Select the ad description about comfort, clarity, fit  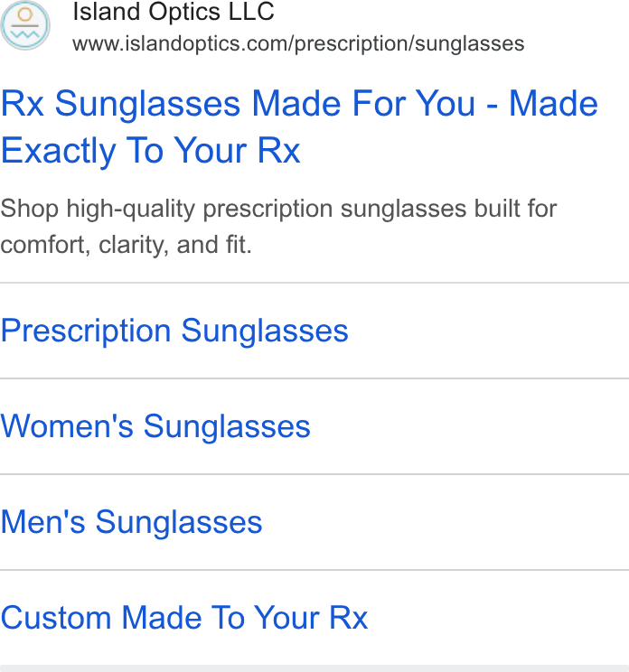coord(278,227)
